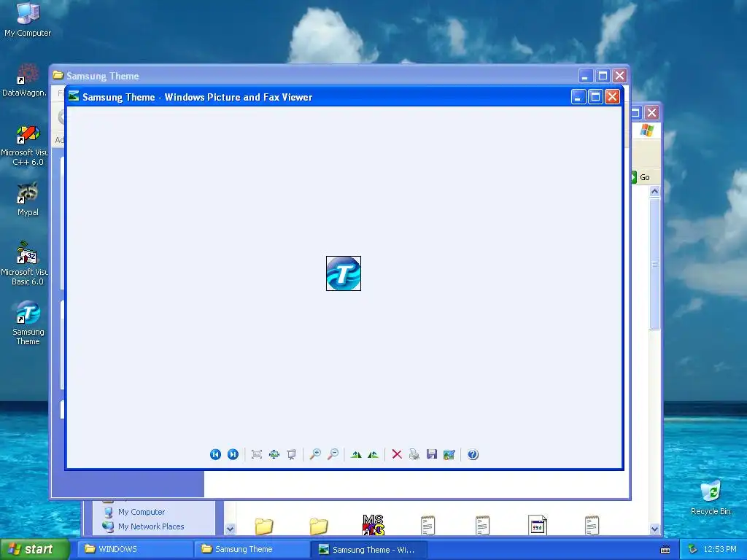Select the Picture and Fax Viewer taskbar button
Screen dimensions: 747x560
tap(368, 549)
